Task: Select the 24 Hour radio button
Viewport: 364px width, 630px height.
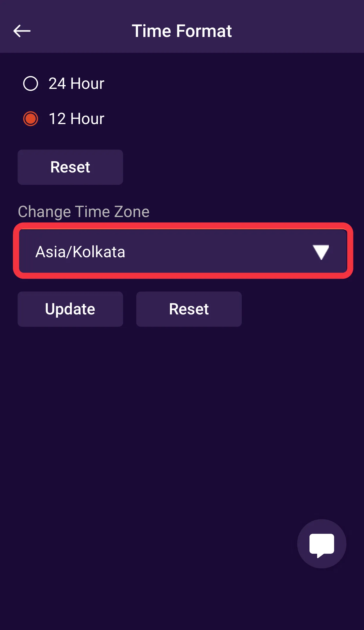Action: click(30, 84)
